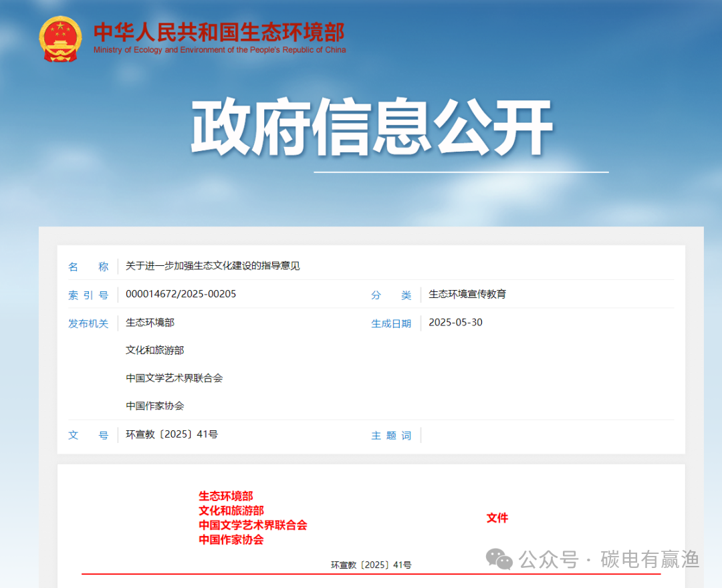Click the blue 名称 field label icon

88,266
